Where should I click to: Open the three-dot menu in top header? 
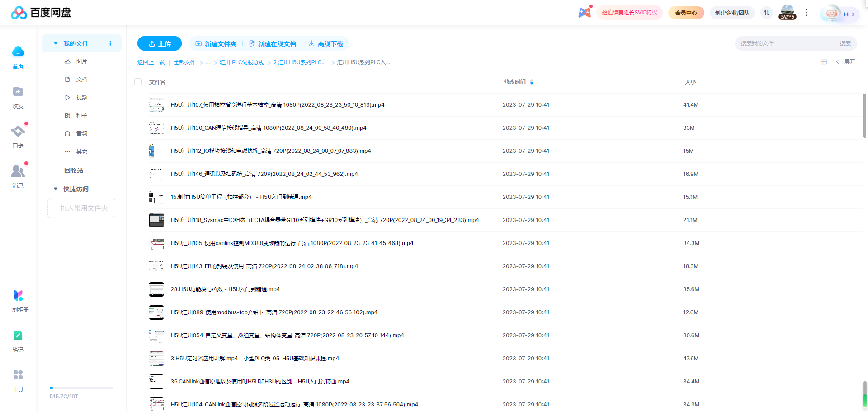[x=807, y=13]
